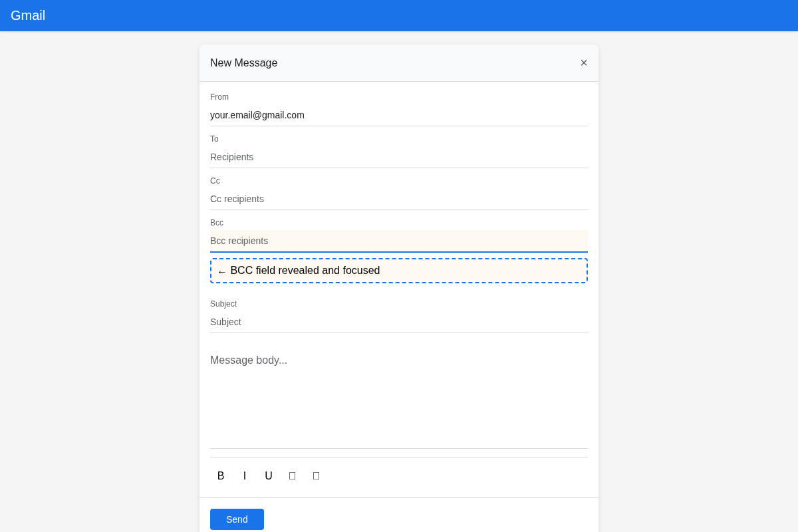Click the dashed BCC field revealed banner
This screenshot has height=532, width=798.
pos(398,271)
